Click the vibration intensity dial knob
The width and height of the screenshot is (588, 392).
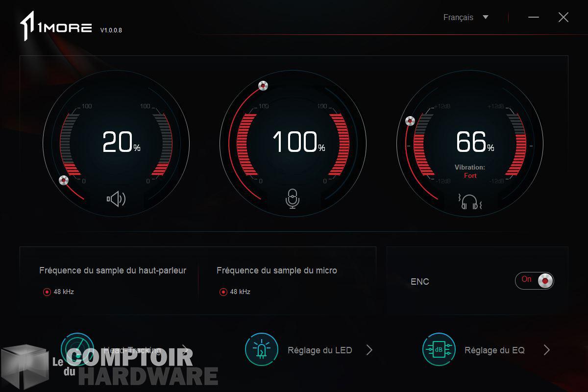tap(410, 121)
